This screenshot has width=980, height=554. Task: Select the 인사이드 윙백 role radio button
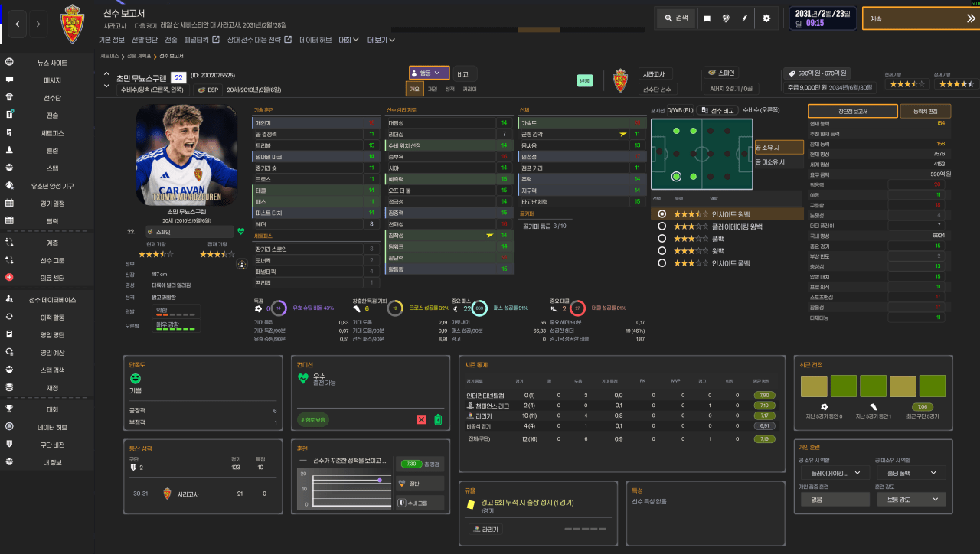(x=661, y=214)
